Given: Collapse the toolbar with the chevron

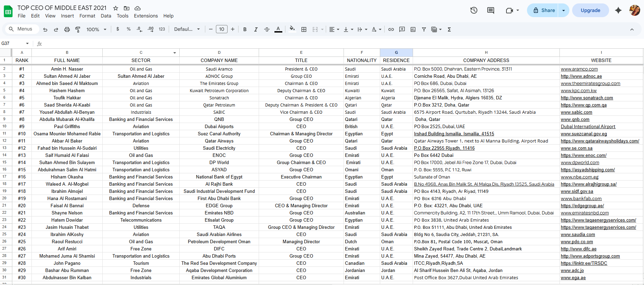Looking at the screenshot, I should point(632,29).
